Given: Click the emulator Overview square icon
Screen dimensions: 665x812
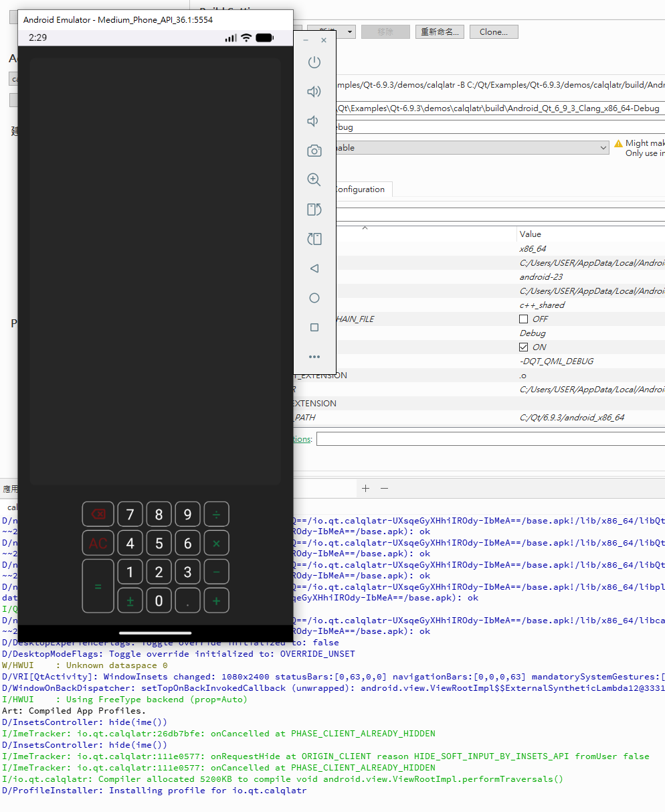Looking at the screenshot, I should (314, 327).
